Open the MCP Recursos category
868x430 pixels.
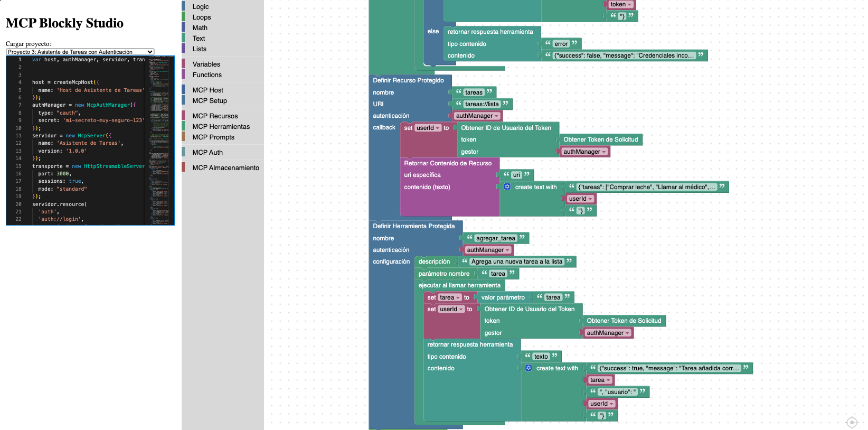pos(223,116)
